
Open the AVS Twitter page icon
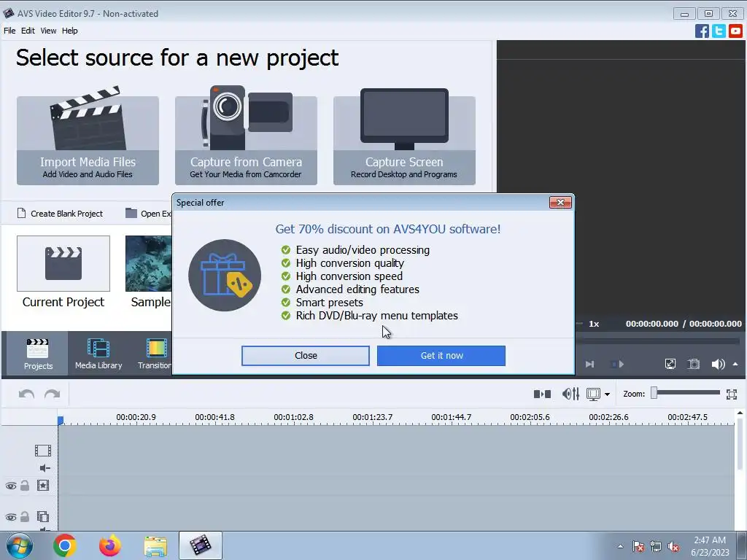click(719, 31)
